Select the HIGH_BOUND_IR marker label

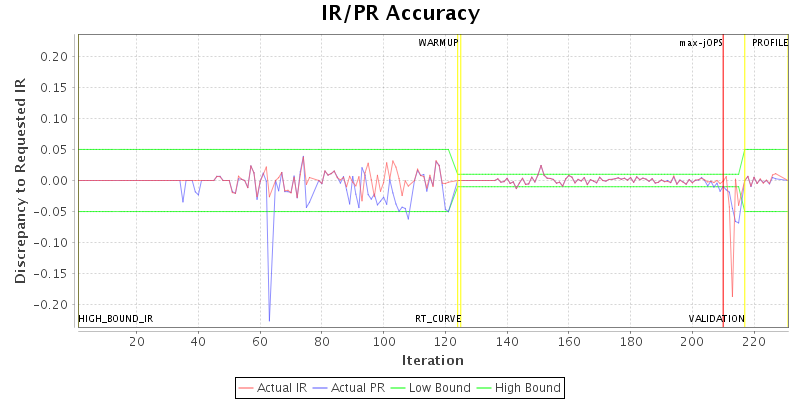pos(116,319)
